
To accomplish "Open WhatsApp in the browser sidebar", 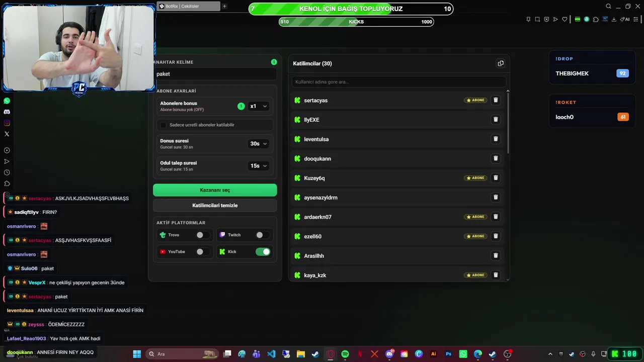I will (x=7, y=101).
